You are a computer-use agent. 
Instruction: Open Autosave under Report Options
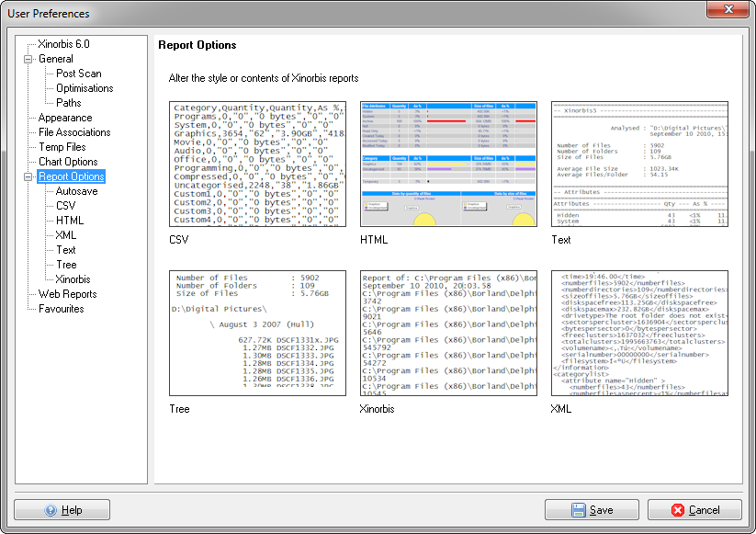(x=76, y=191)
